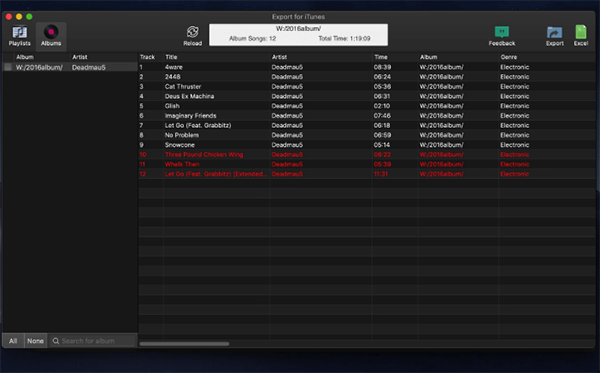Click red time value 11:31

tap(381, 174)
